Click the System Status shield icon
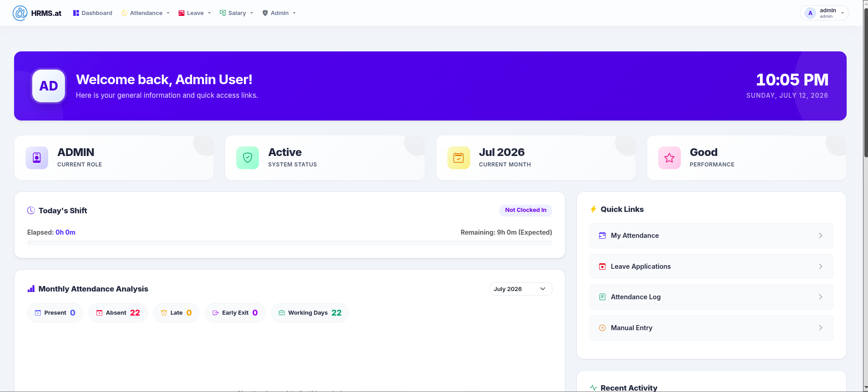The image size is (868, 392). tap(248, 158)
